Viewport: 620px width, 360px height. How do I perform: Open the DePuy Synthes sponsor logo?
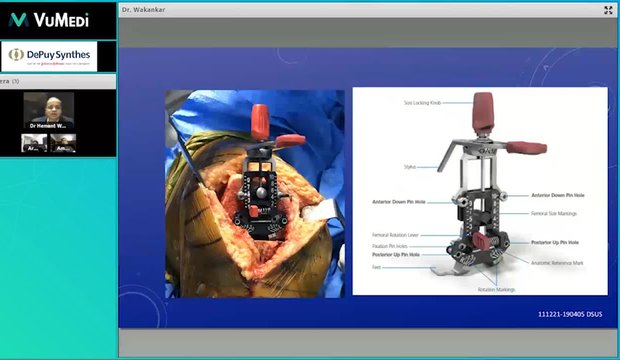[x=49, y=57]
